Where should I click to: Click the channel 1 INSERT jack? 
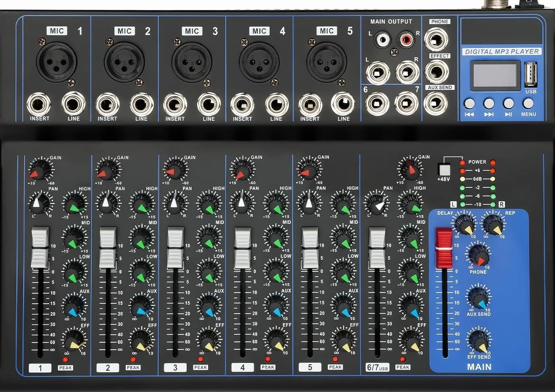(x=39, y=104)
